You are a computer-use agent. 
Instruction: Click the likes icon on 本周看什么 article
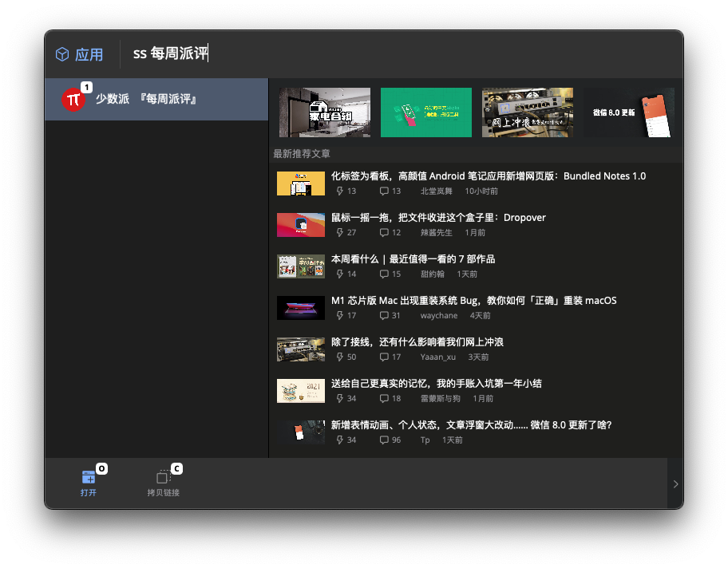click(x=340, y=274)
